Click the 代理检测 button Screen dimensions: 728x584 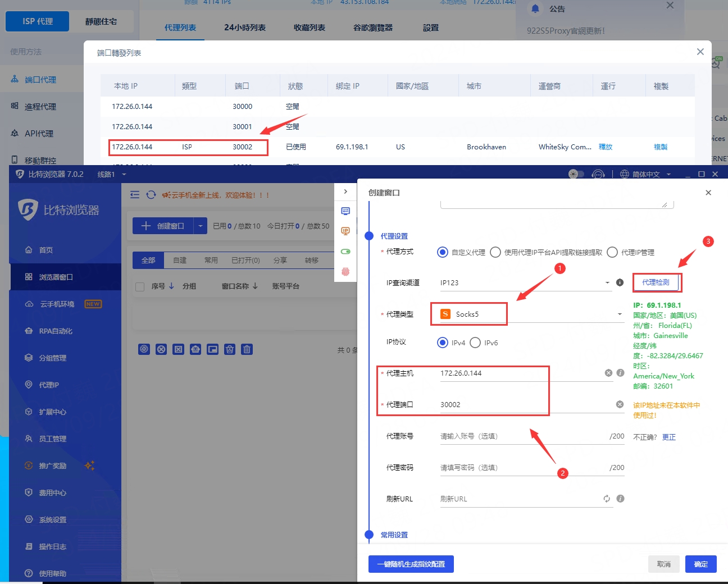[656, 282]
